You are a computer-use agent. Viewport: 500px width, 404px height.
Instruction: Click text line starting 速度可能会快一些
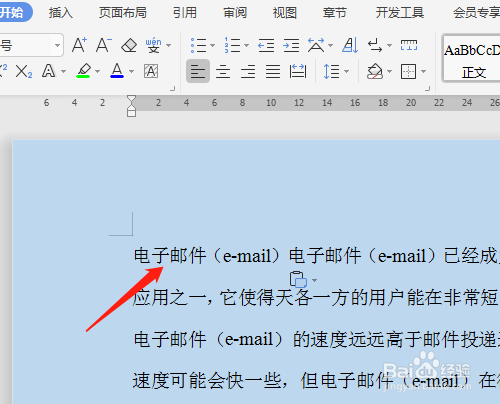(316, 381)
